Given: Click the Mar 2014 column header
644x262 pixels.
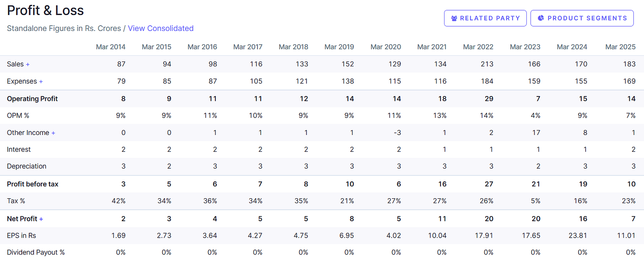Looking at the screenshot, I should tap(111, 47).
